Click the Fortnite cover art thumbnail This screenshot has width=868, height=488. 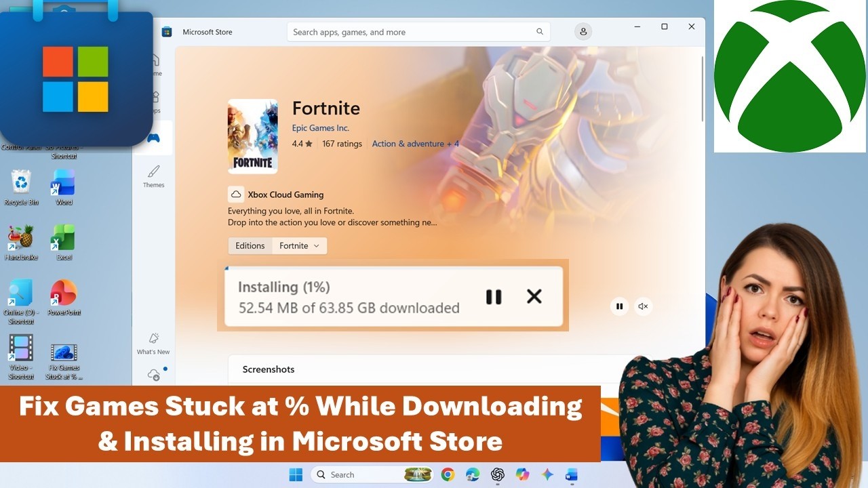point(253,136)
